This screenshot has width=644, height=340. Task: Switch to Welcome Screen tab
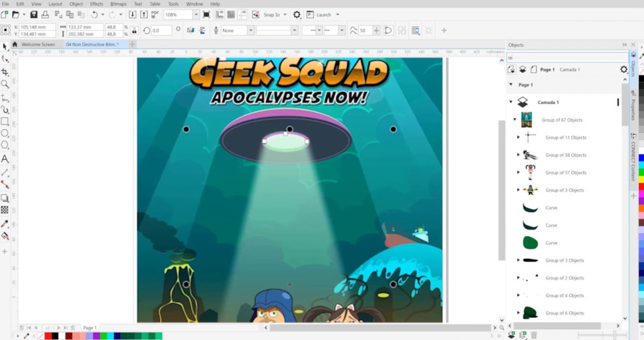pyautogui.click(x=38, y=44)
